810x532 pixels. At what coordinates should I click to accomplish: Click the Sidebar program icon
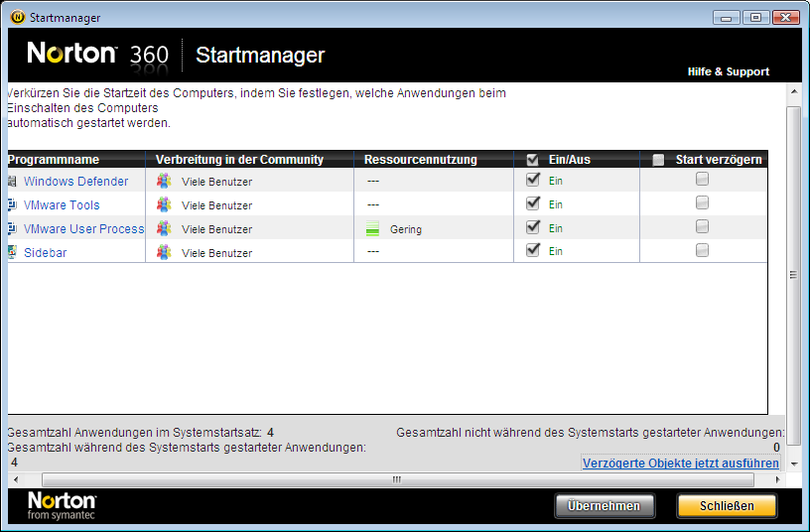(x=12, y=252)
